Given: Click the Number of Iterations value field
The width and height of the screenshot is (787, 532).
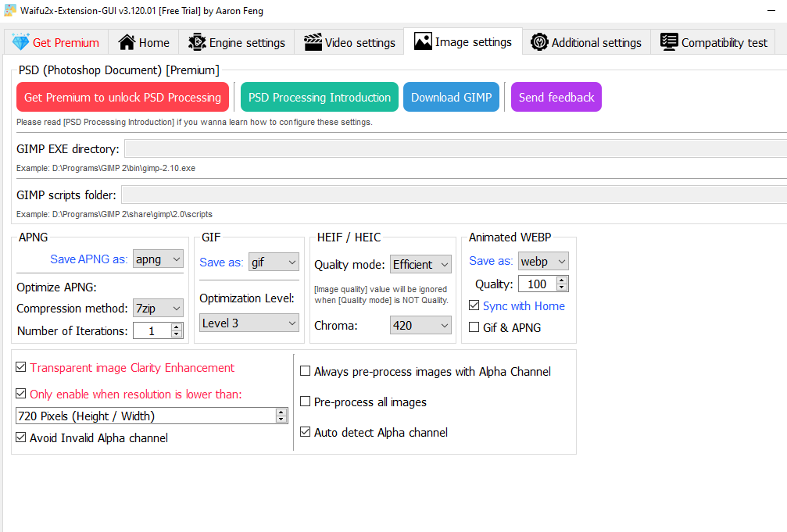Looking at the screenshot, I should pos(152,330).
